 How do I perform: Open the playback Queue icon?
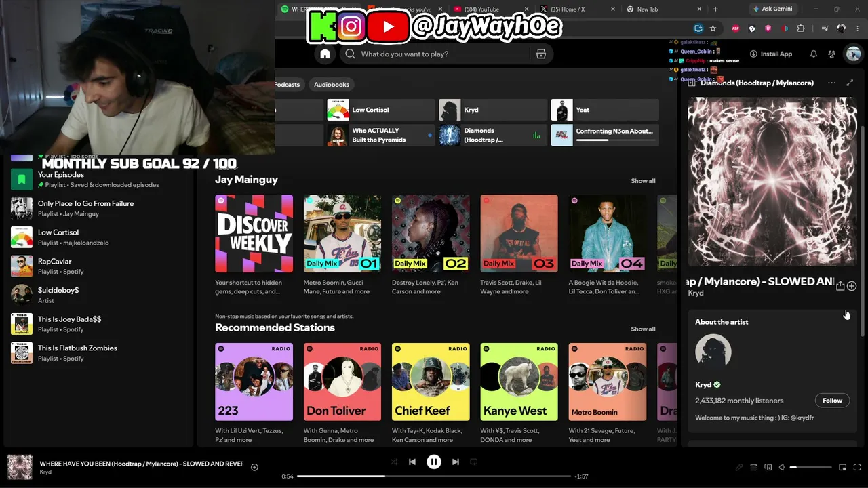tap(753, 467)
